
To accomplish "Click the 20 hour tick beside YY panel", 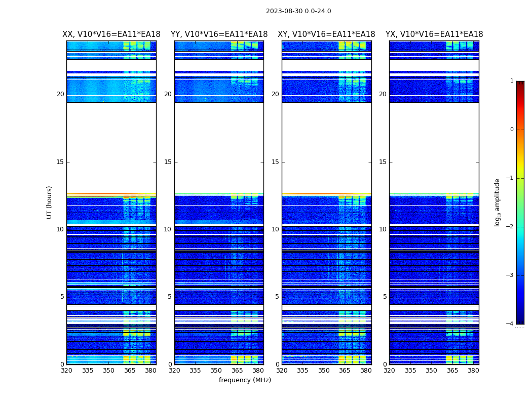I will [x=168, y=94].
